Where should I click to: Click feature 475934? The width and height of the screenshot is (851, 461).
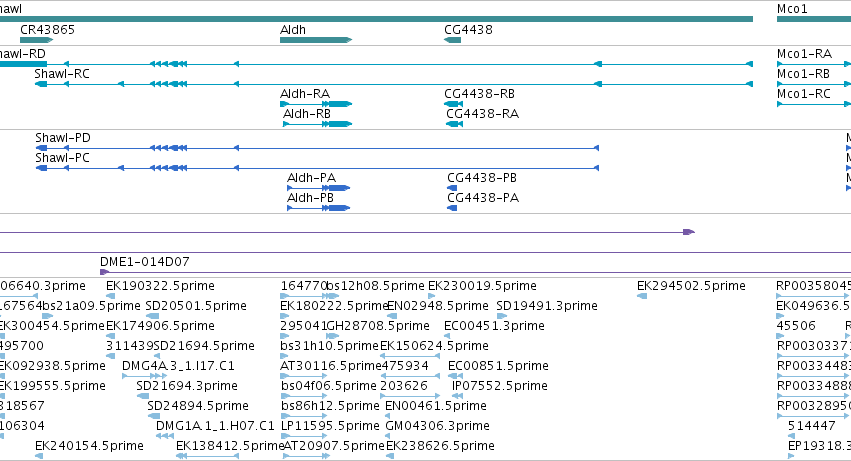point(405,366)
